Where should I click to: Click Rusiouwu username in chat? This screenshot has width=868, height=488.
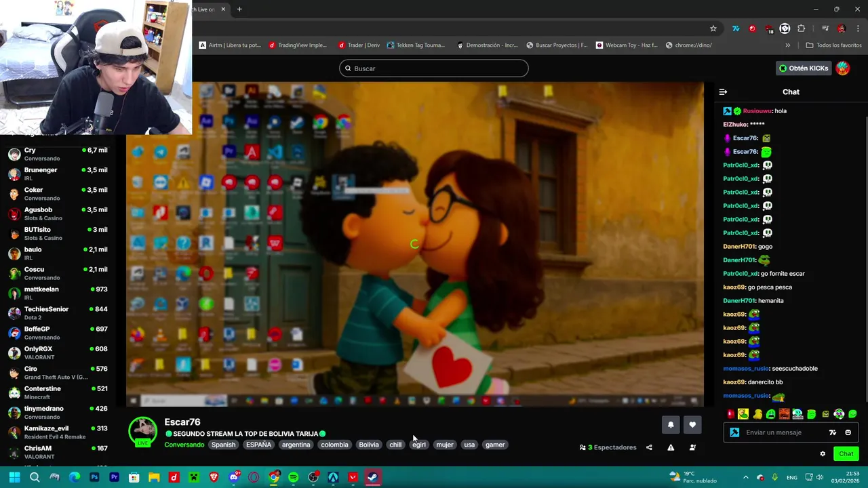tap(757, 111)
